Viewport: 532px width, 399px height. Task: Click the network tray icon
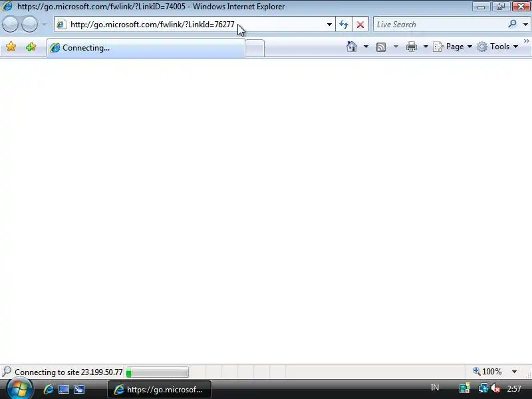(x=483, y=388)
